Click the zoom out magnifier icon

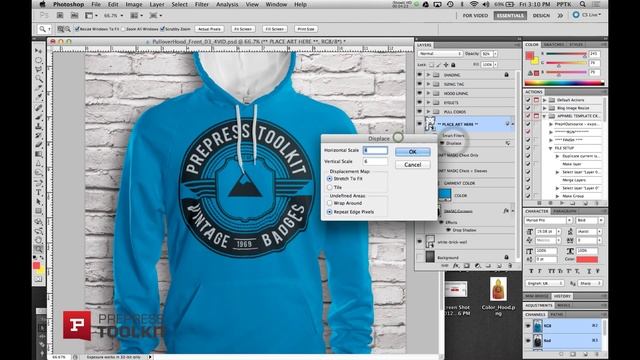[x=67, y=29]
